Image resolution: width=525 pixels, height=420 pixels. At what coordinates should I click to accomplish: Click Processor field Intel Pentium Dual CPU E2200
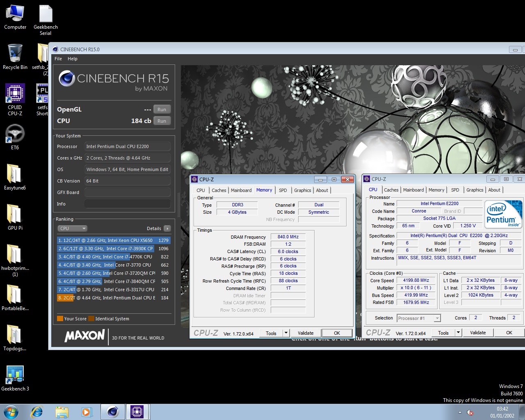(128, 146)
